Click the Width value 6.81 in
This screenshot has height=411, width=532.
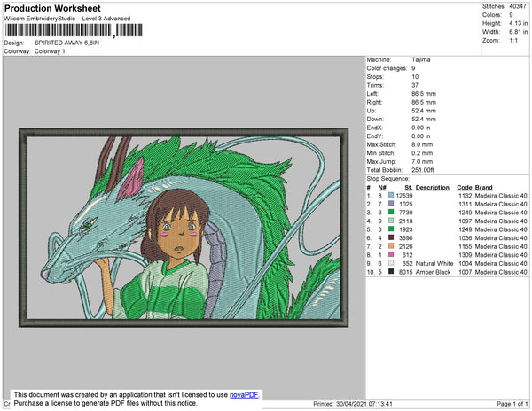tap(519, 32)
